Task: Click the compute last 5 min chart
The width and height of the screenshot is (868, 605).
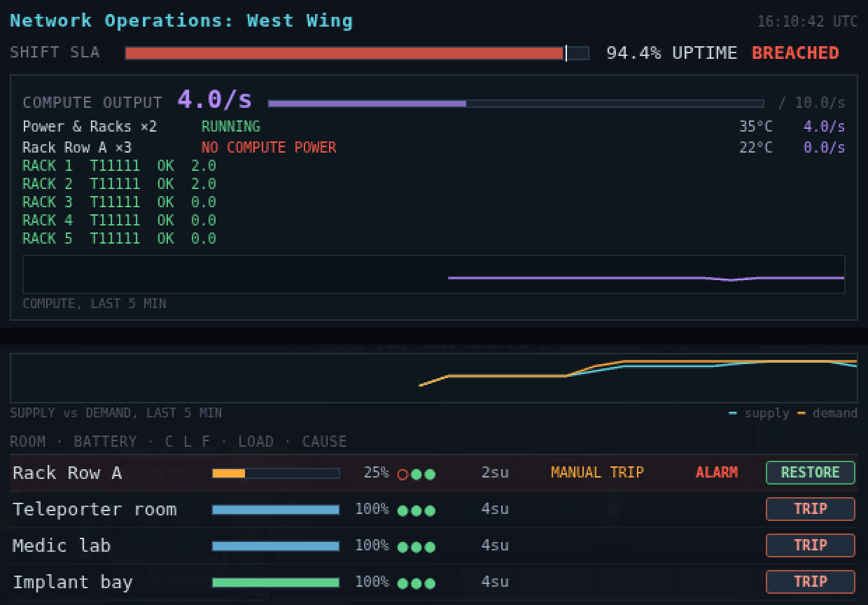Action: pos(434,274)
